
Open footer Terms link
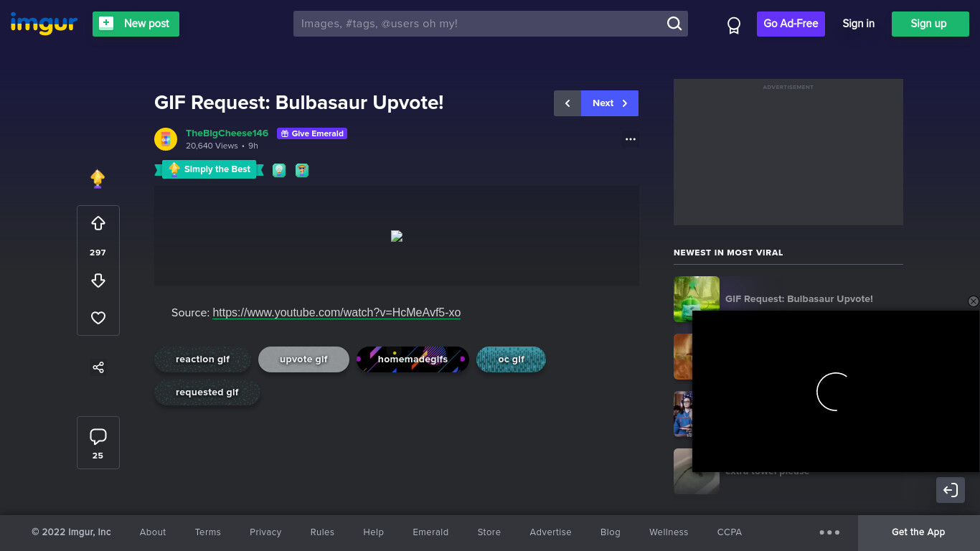click(x=208, y=532)
